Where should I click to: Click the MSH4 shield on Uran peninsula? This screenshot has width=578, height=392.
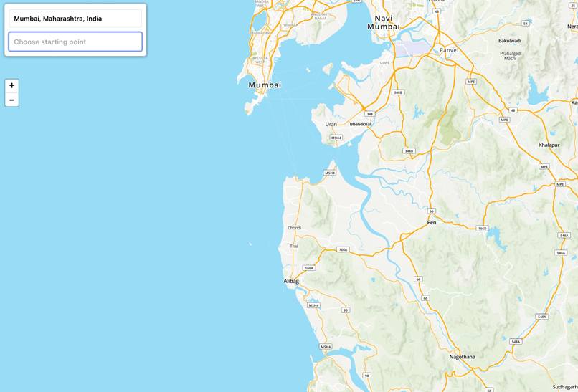click(x=336, y=138)
